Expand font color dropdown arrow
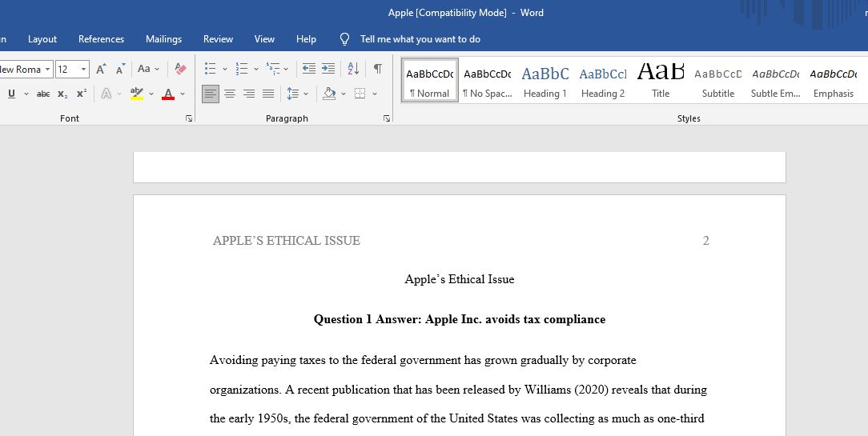Screen dimensions: 868x436 click(x=183, y=94)
